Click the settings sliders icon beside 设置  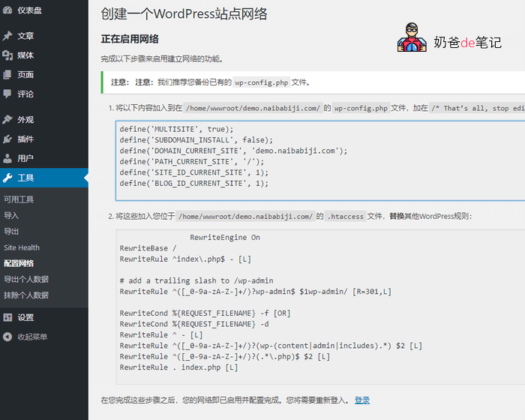pos(7,317)
